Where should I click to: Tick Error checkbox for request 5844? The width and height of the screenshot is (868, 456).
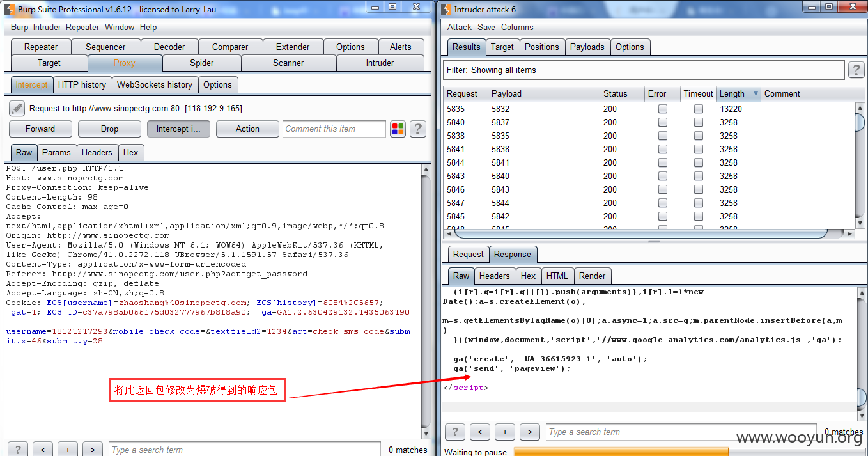point(663,162)
